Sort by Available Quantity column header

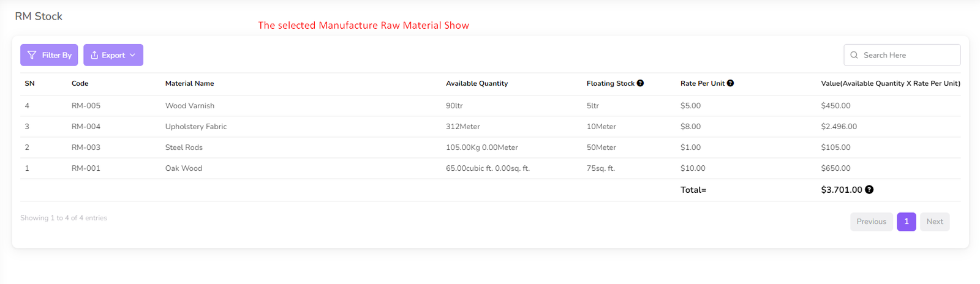(x=477, y=83)
